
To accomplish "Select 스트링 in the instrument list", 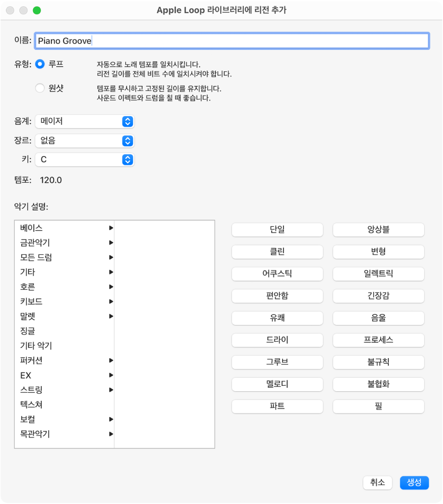I will [64, 390].
